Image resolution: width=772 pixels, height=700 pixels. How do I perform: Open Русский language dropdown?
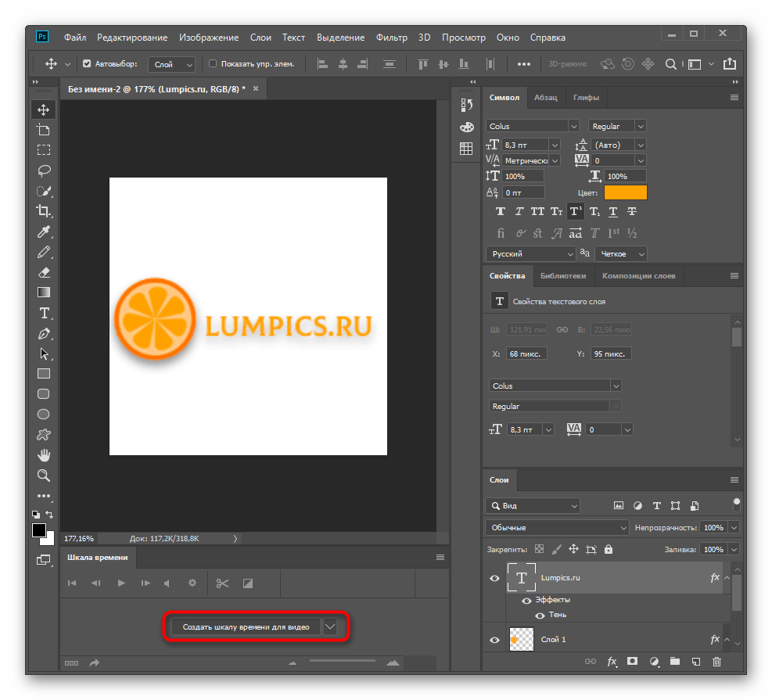pos(531,254)
